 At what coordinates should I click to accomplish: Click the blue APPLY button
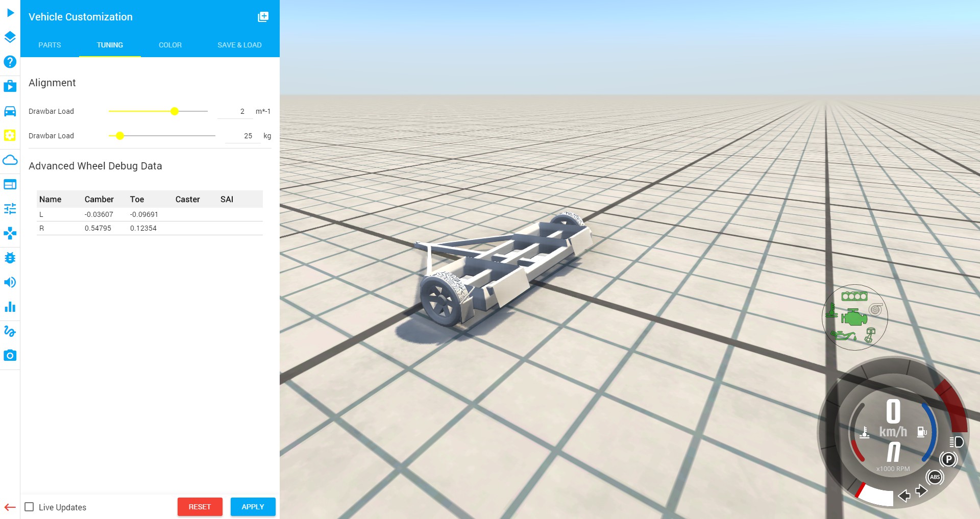[253, 507]
